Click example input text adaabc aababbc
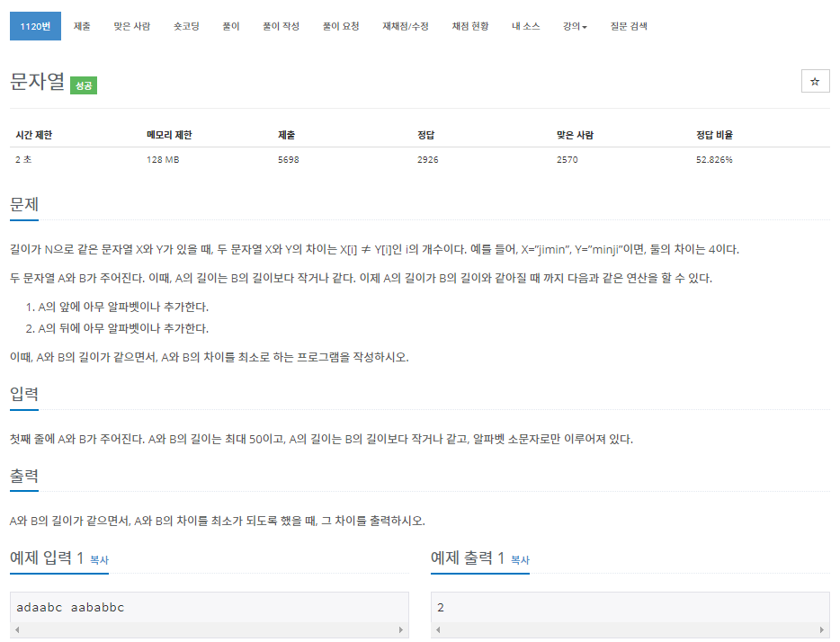 (x=70, y=607)
